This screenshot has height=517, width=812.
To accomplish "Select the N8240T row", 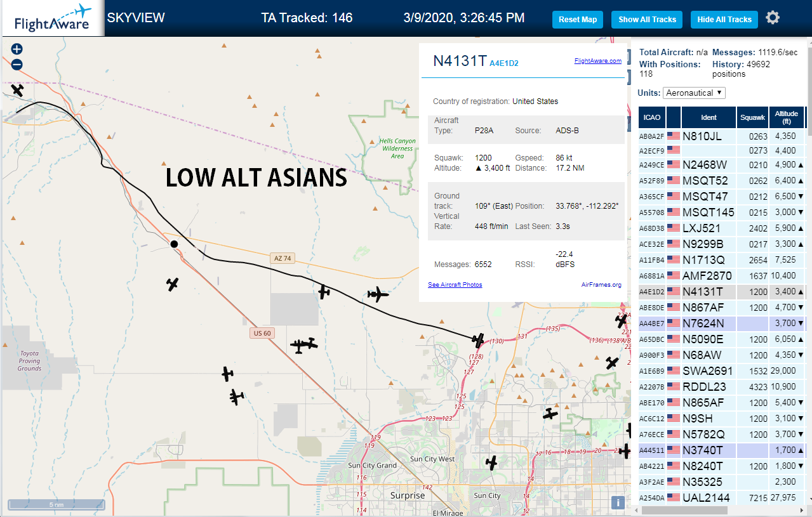I will pyautogui.click(x=722, y=466).
